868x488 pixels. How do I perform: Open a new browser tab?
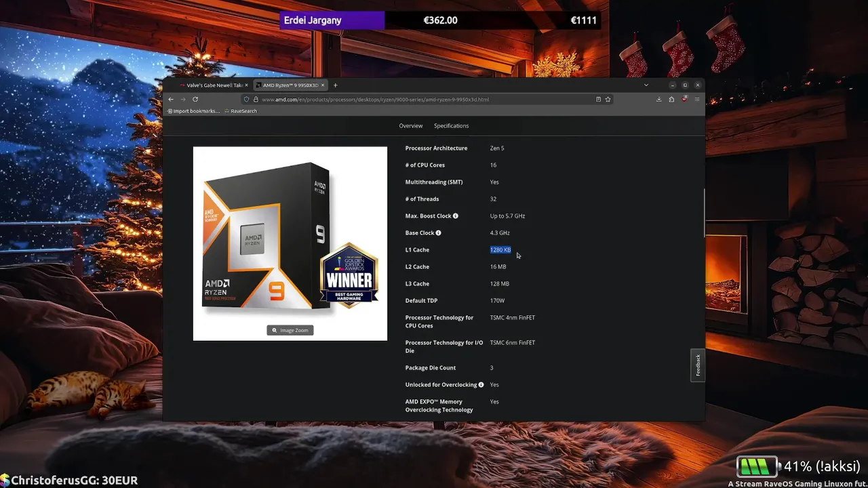(335, 85)
